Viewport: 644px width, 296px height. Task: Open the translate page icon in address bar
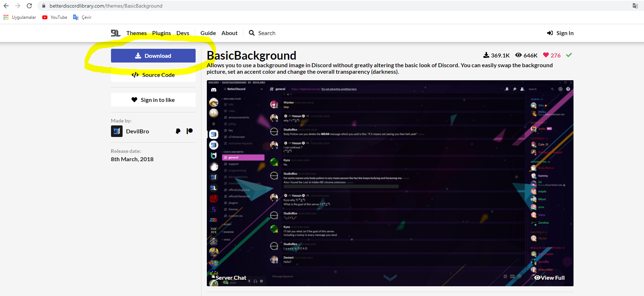coord(635,6)
